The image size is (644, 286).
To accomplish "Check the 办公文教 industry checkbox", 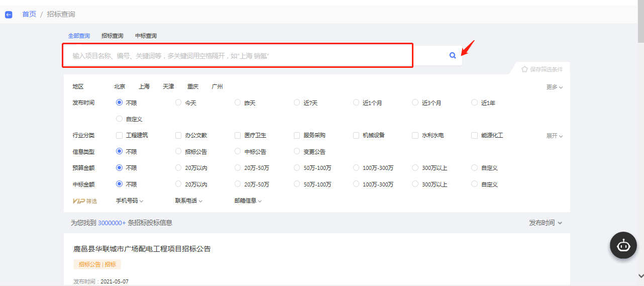I will click(178, 135).
